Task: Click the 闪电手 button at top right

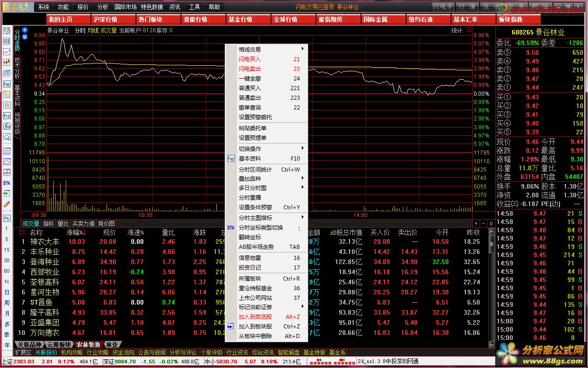Action: [x=443, y=7]
